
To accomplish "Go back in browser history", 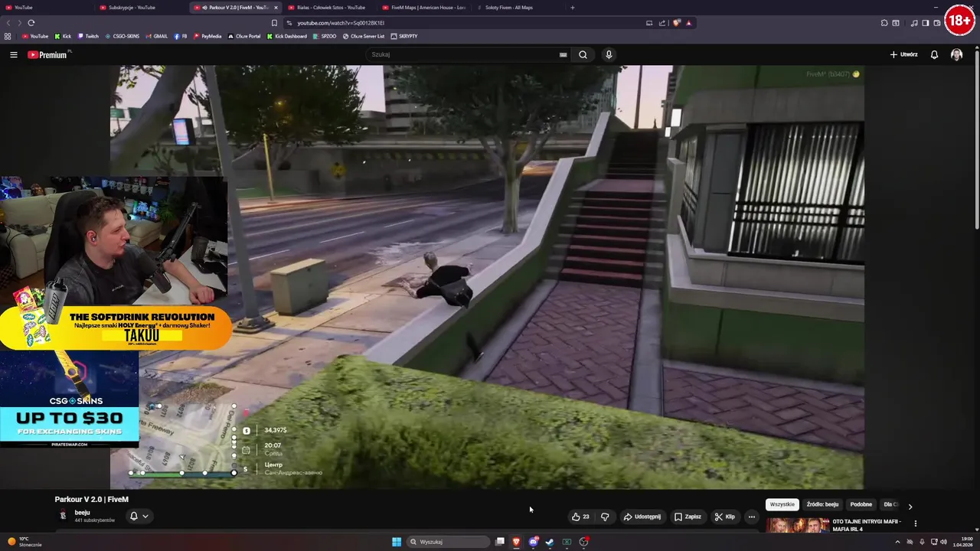I will (x=9, y=23).
